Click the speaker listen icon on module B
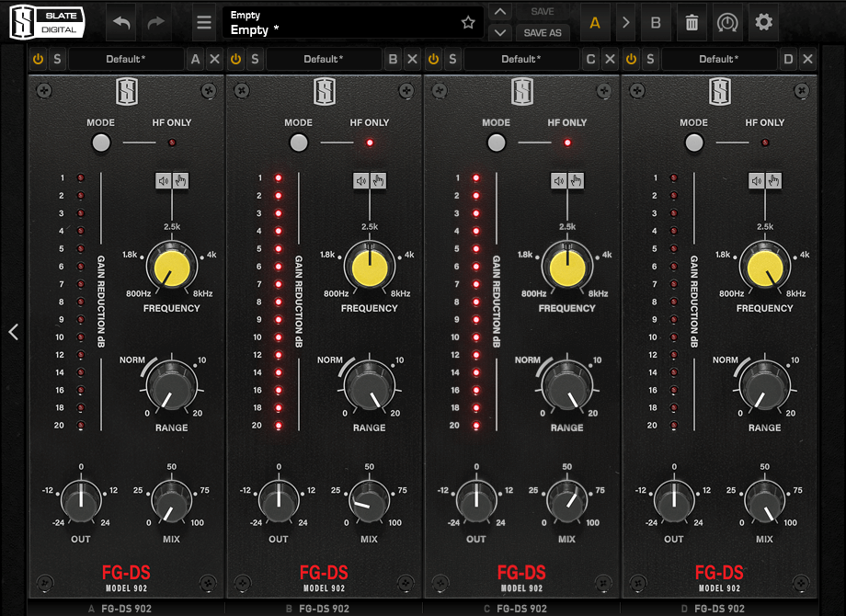Viewport: 846px width, 616px height. [362, 180]
